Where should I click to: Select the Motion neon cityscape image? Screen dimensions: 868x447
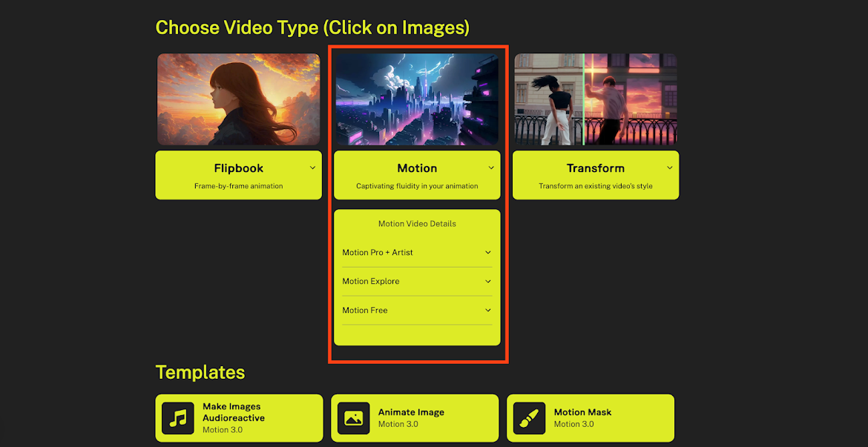point(417,99)
